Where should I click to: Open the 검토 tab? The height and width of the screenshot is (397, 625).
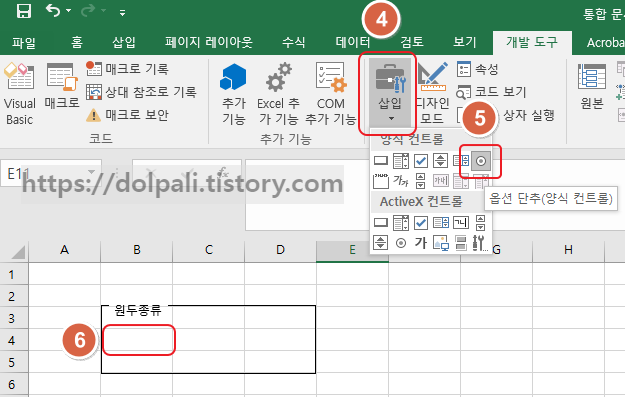coord(412,42)
